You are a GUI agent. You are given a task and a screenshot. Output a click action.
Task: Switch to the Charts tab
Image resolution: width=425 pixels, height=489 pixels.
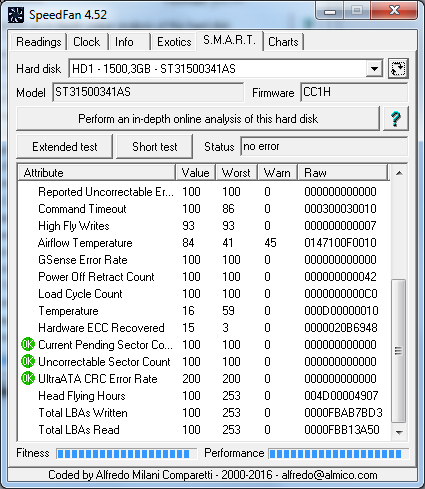(283, 42)
